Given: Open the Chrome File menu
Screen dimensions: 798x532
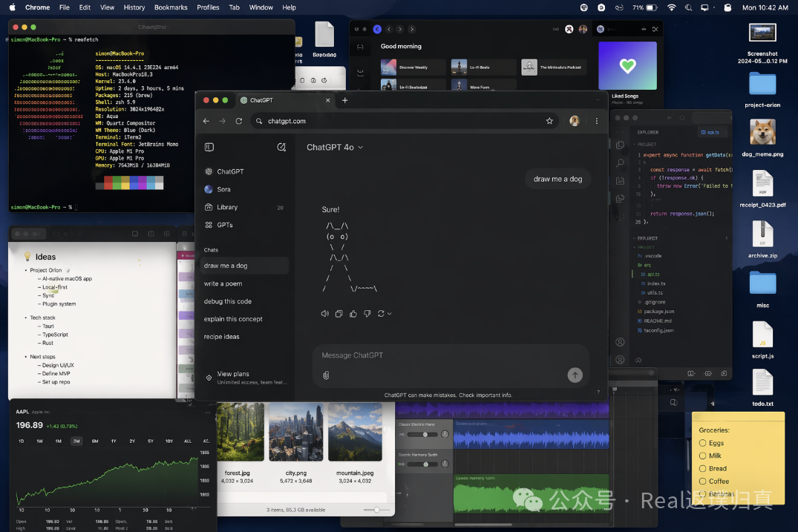Looking at the screenshot, I should (x=65, y=7).
